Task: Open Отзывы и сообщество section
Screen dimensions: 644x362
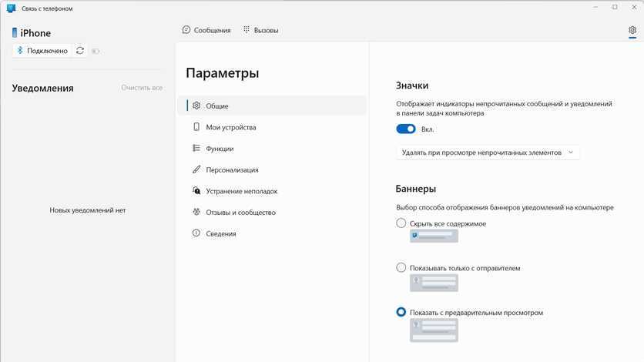Action: pyautogui.click(x=240, y=212)
